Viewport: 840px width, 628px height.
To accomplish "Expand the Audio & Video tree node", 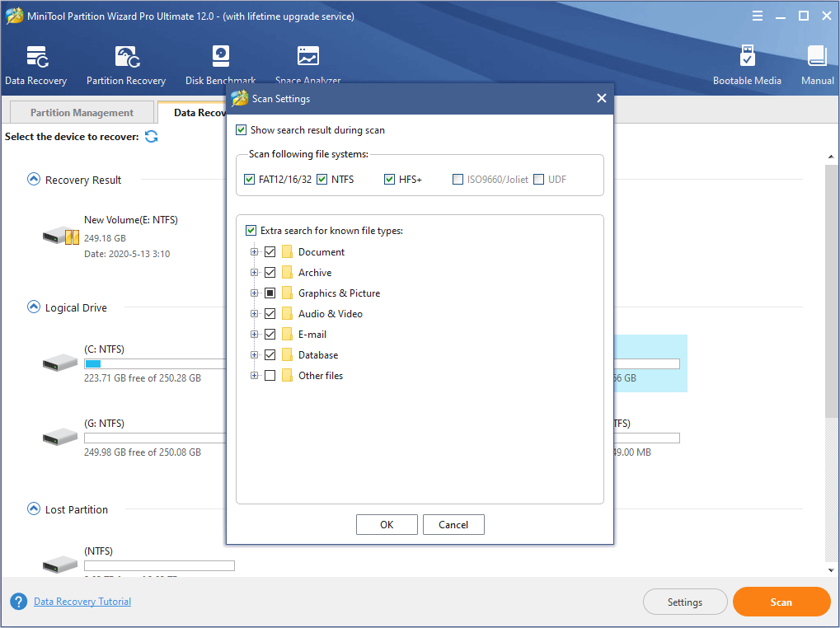I will pyautogui.click(x=255, y=314).
